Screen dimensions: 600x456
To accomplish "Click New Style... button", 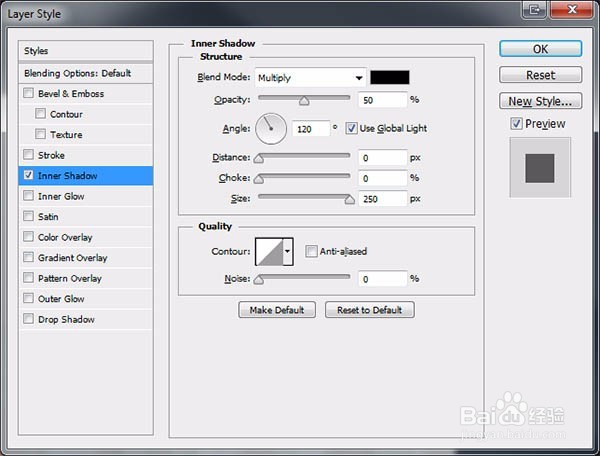I will tap(541, 101).
